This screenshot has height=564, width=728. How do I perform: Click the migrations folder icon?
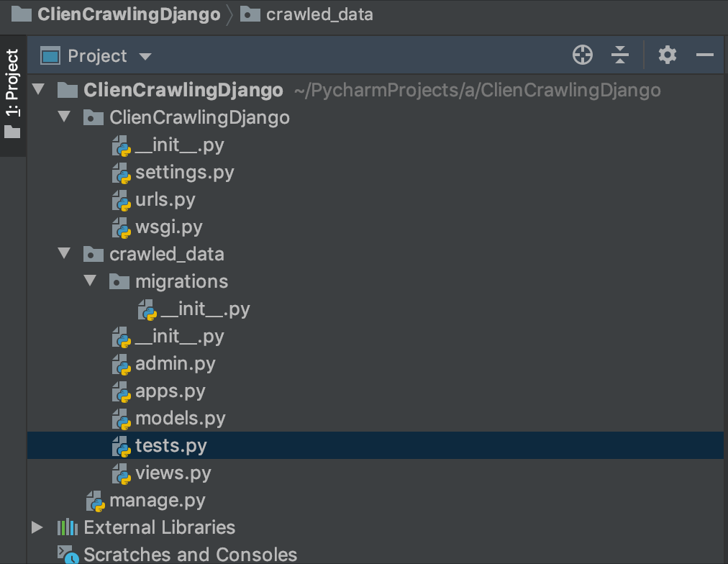click(x=119, y=281)
